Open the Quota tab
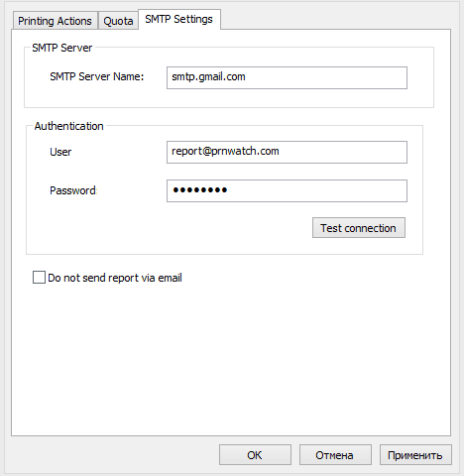The image size is (464, 476). click(x=118, y=21)
